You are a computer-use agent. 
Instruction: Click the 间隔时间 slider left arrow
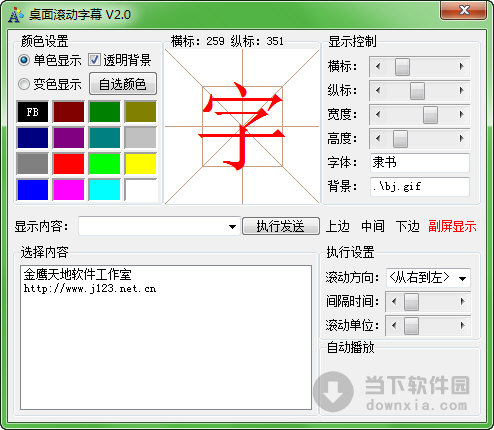[394, 302]
